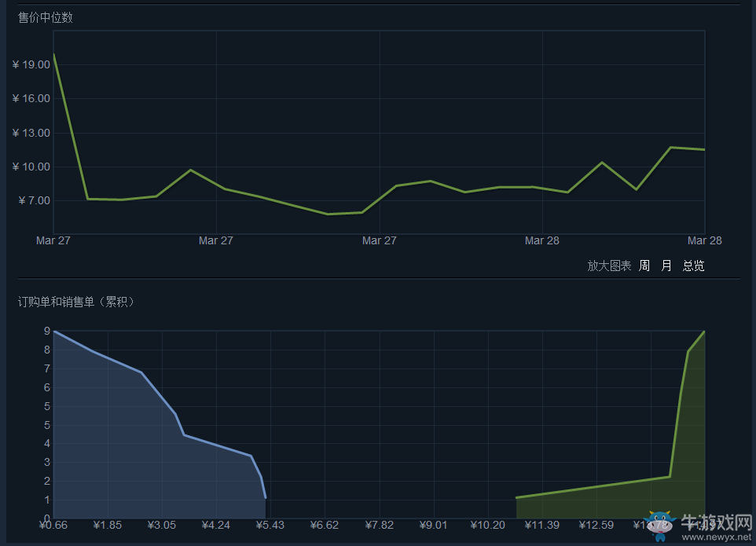Zoom the price chart to 周 (week)
The width and height of the screenshot is (756, 546).
click(x=644, y=266)
